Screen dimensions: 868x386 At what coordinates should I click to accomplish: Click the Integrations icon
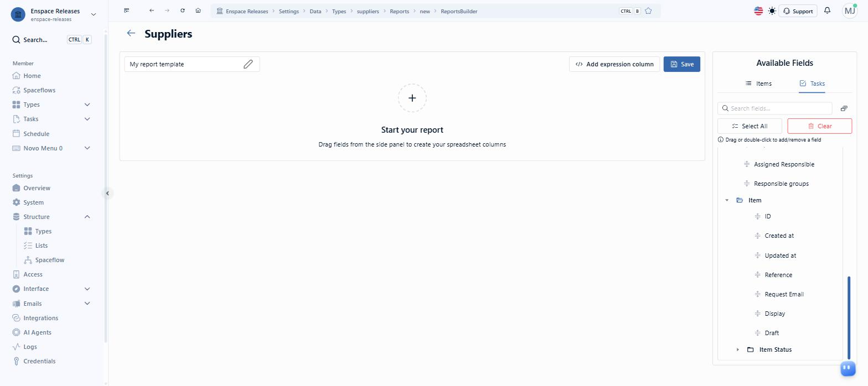point(16,318)
